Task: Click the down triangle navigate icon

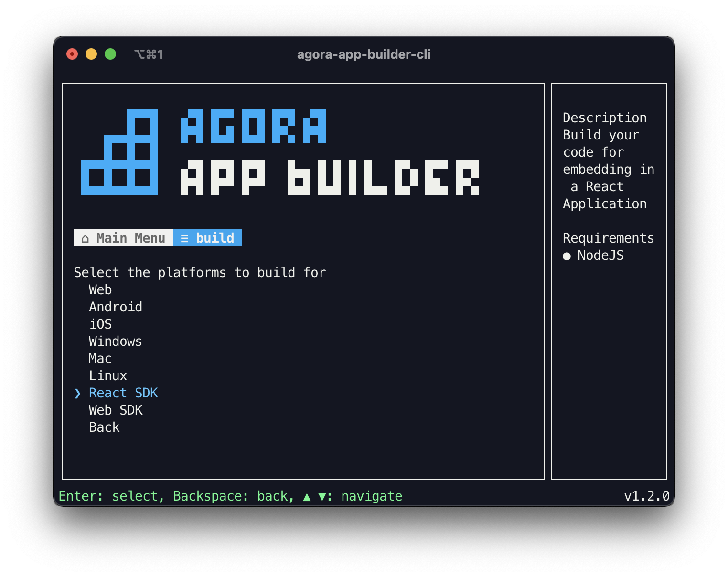Action: [322, 497]
